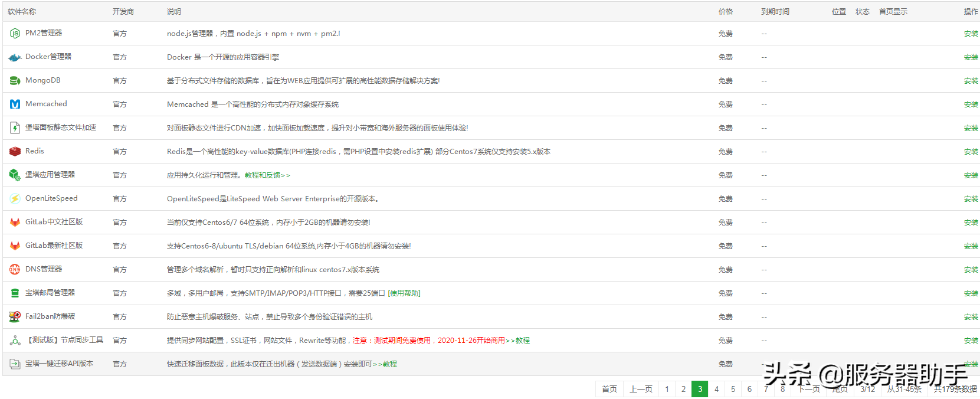The image size is (980, 399).
Task: Click the MongoDB name text
Action: coord(43,80)
